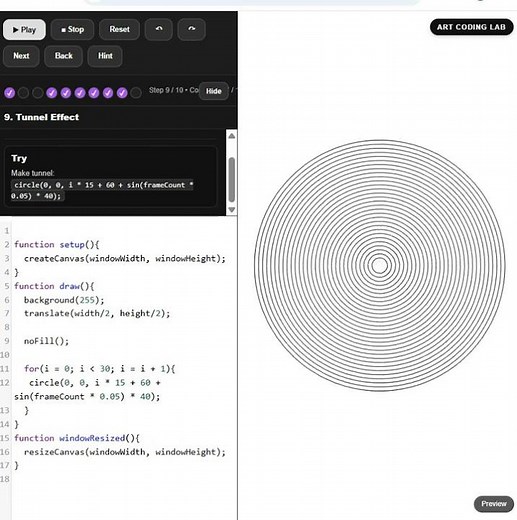The image size is (517, 520).
Task: Select step 3 progress dot
Action: point(38,93)
